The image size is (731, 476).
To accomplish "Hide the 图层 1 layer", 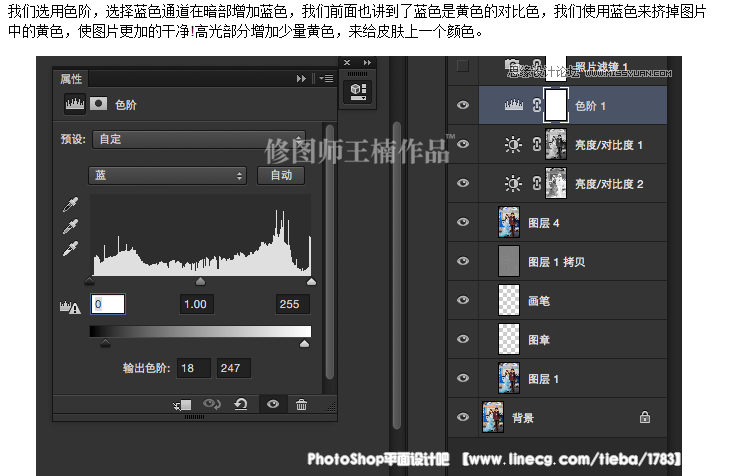I will 462,378.
